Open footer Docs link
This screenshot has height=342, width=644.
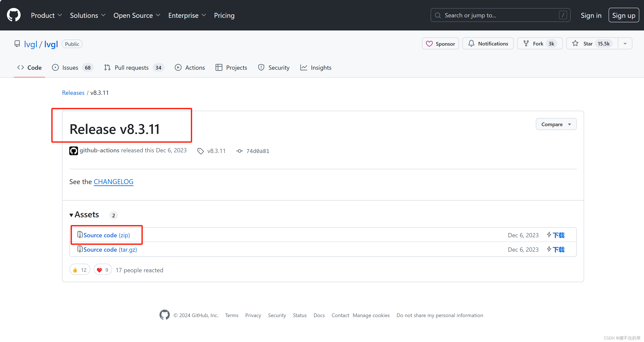pyautogui.click(x=319, y=315)
